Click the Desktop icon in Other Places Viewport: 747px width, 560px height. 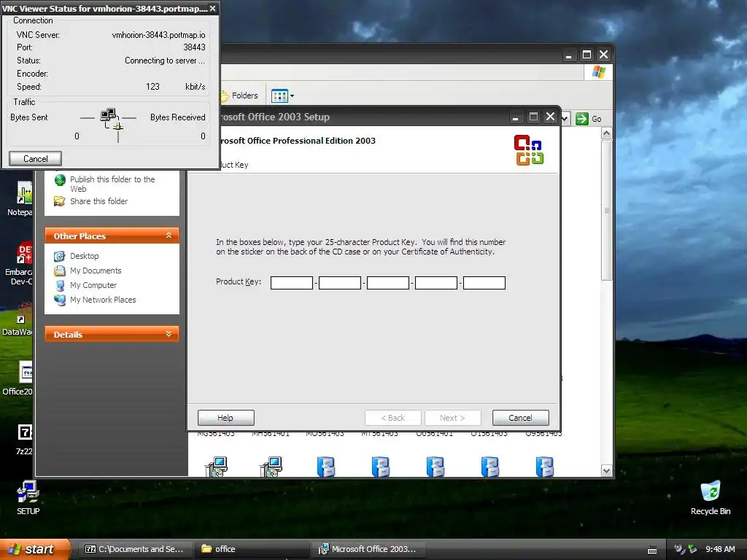(60, 256)
